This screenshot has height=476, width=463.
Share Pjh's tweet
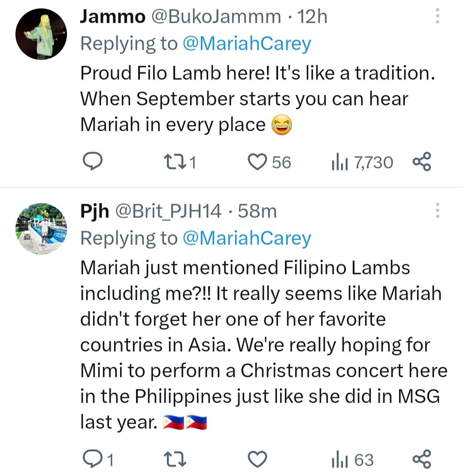422,459
